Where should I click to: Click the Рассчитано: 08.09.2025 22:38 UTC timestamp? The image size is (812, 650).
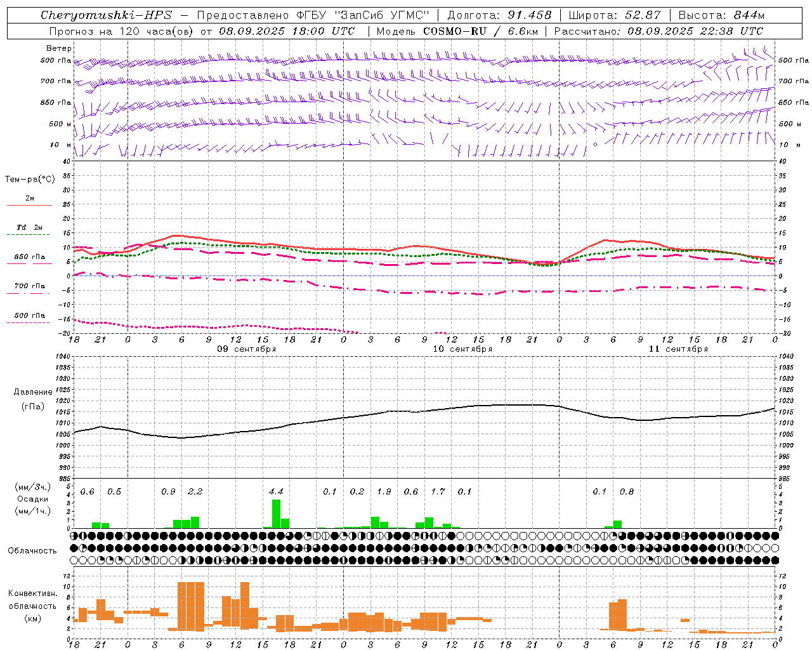659,31
